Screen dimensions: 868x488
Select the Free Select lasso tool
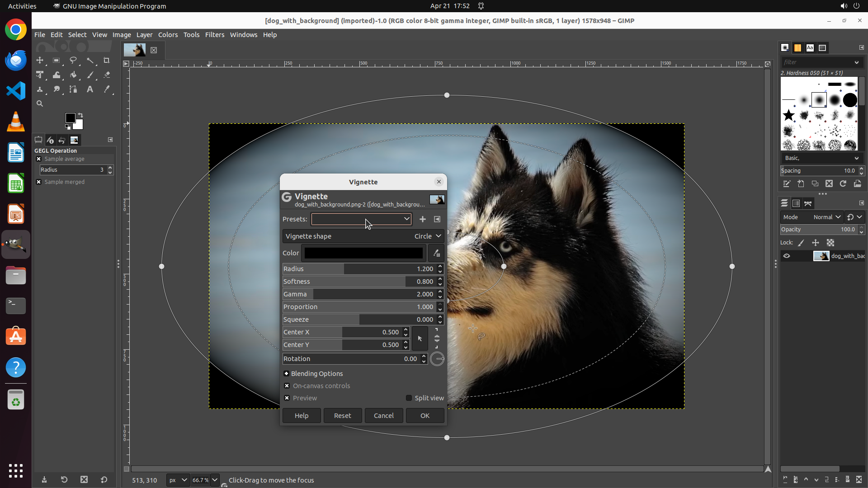73,61
